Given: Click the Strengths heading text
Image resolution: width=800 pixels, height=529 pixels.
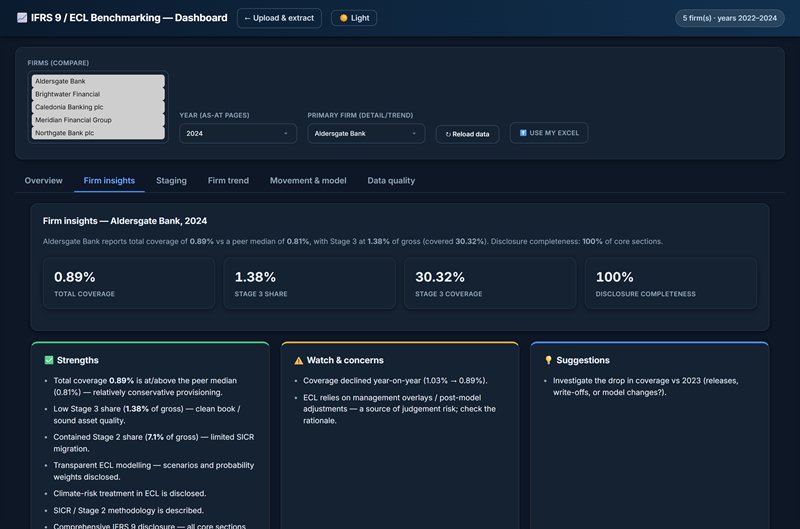Looking at the screenshot, I should tap(78, 360).
